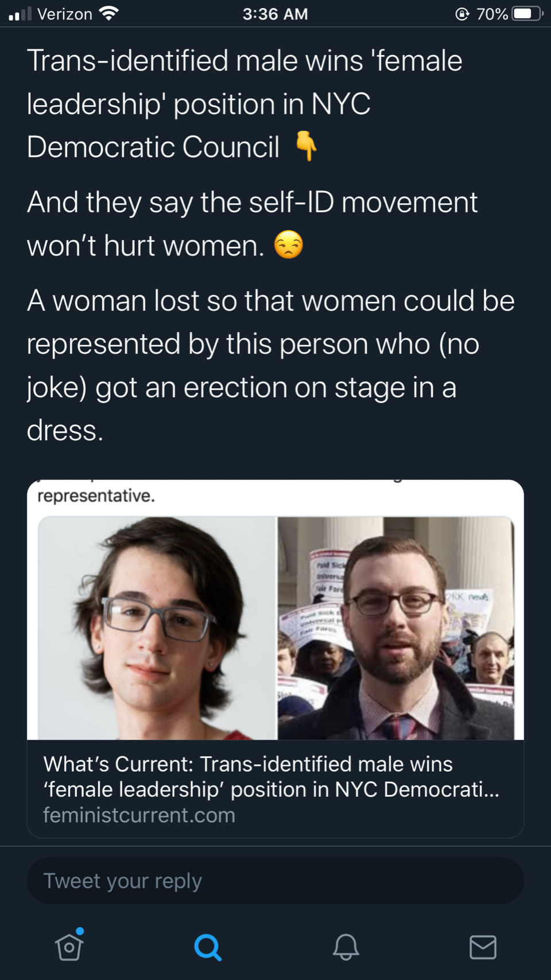Tap the 'representative.' text in card preview
The image size is (551, 980).
[96, 495]
